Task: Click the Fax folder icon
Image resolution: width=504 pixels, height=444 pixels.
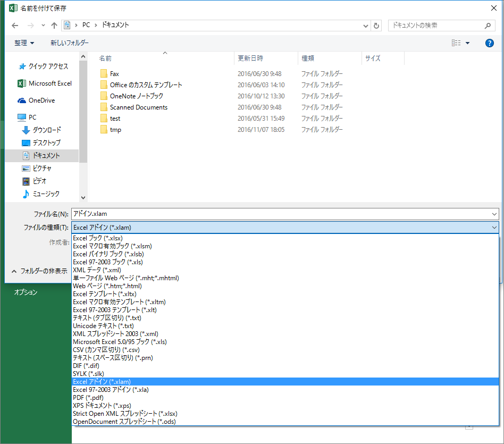Action: click(104, 73)
